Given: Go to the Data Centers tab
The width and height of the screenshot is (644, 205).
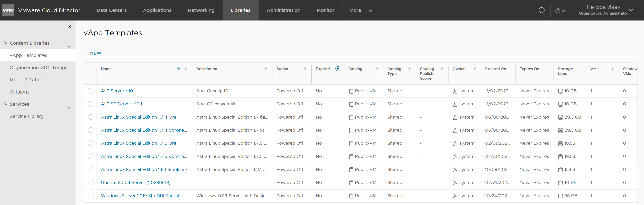Looking at the screenshot, I should tap(112, 10).
